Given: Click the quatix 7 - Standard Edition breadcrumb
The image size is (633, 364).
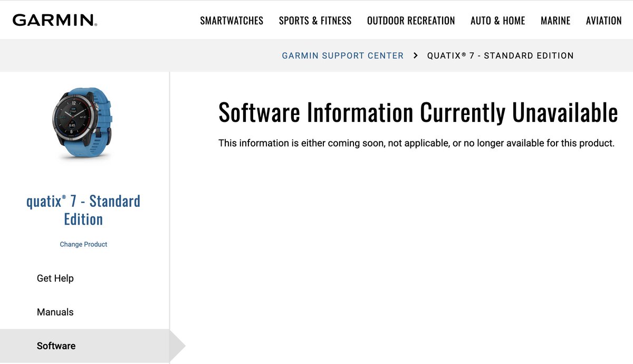Looking at the screenshot, I should point(501,55).
